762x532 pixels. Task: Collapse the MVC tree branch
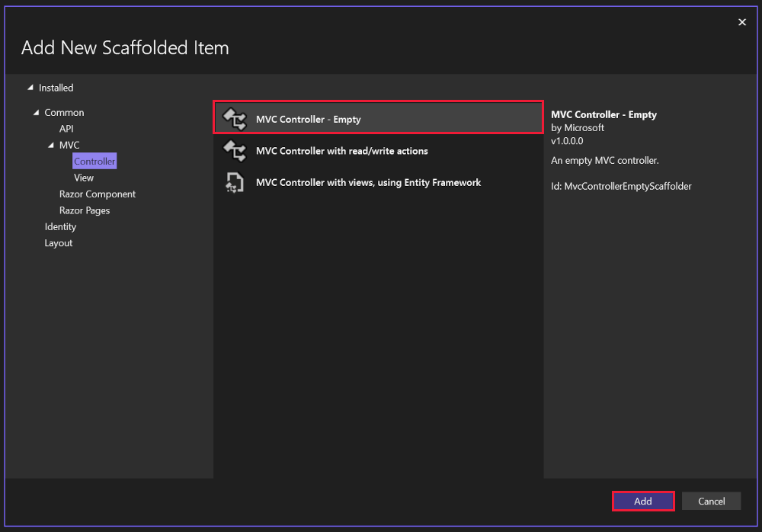click(x=50, y=145)
